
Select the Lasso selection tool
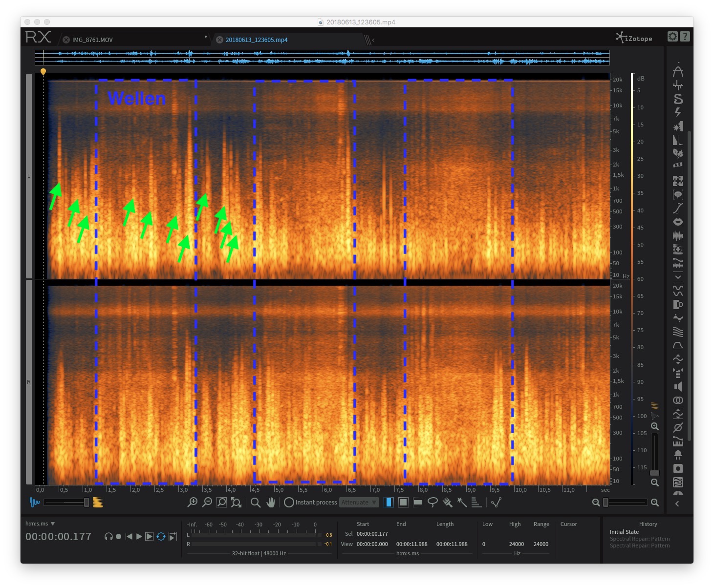[433, 502]
